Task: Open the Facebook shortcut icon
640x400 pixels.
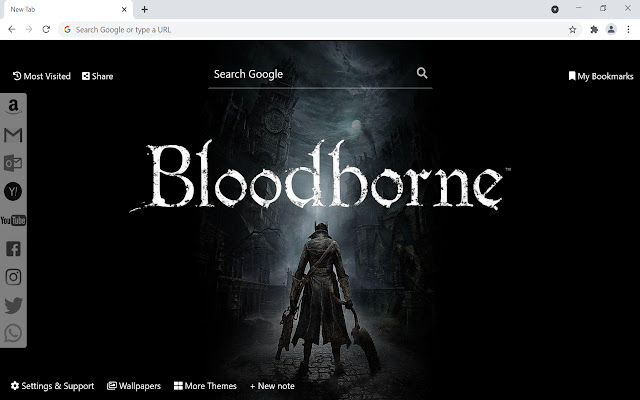Action: (13, 249)
